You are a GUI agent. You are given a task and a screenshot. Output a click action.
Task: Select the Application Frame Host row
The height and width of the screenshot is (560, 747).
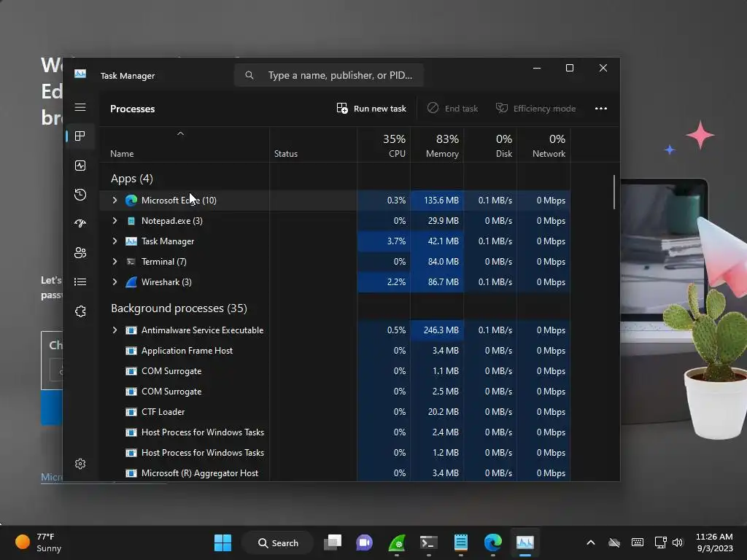pyautogui.click(x=334, y=351)
